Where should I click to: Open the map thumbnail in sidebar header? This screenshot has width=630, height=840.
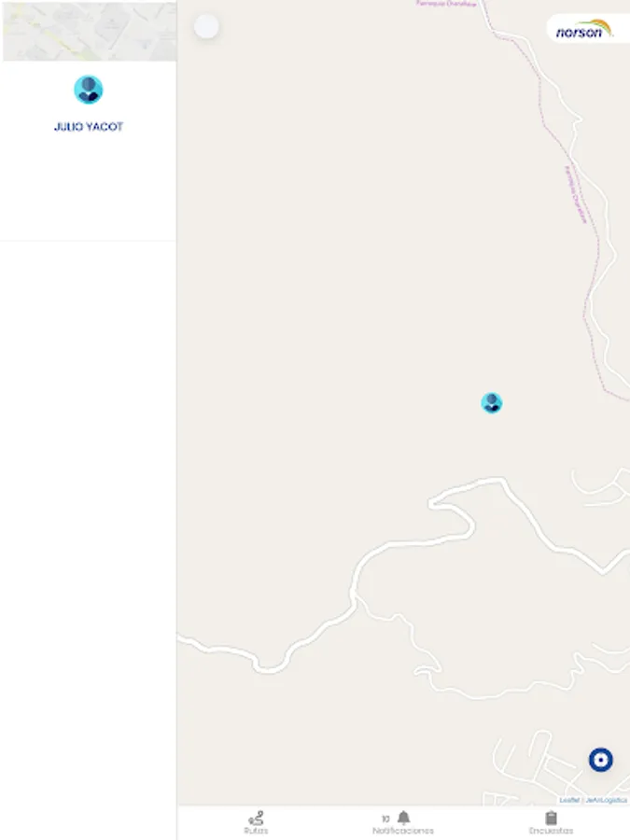coord(90,31)
